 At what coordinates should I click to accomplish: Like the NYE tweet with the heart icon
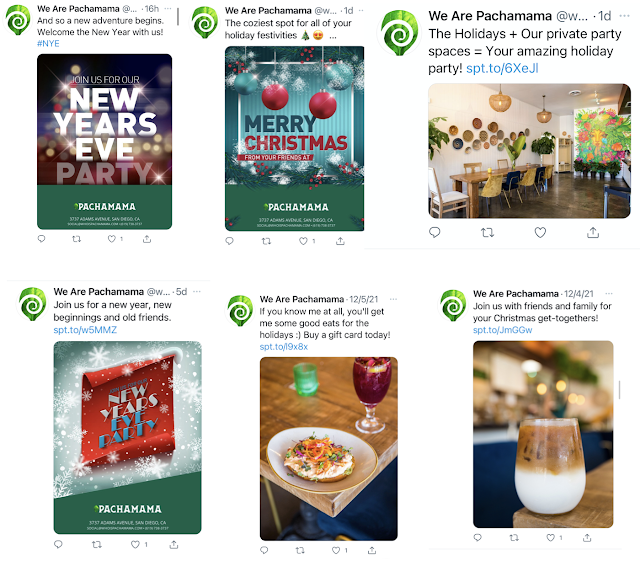[111, 239]
